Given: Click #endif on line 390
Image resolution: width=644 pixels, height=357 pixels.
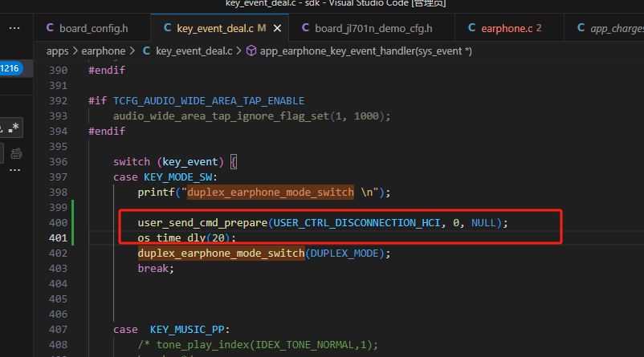Looking at the screenshot, I should pyautogui.click(x=107, y=70).
